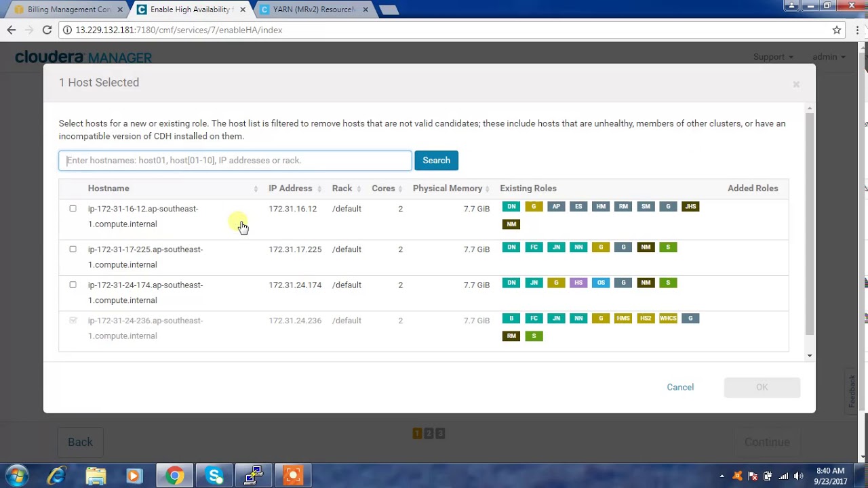The height and width of the screenshot is (488, 868).
Task: Click the NM role badge for host 172.31.24.174
Action: (x=646, y=283)
